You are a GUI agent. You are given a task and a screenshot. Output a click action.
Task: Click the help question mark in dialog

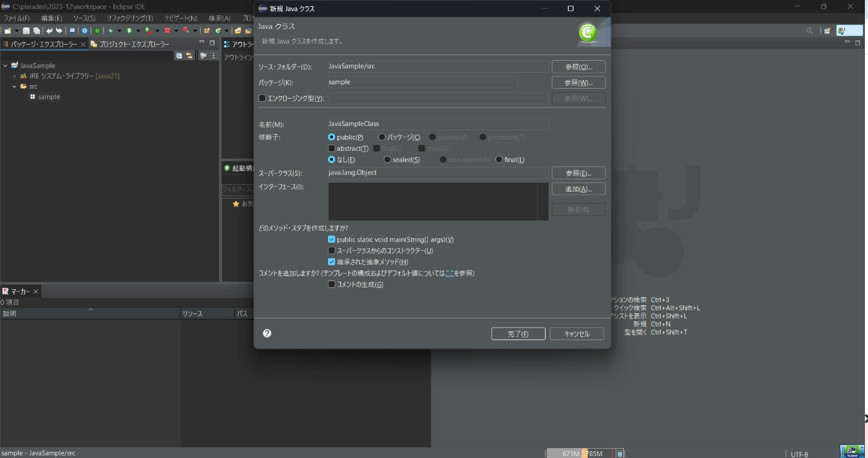point(267,333)
